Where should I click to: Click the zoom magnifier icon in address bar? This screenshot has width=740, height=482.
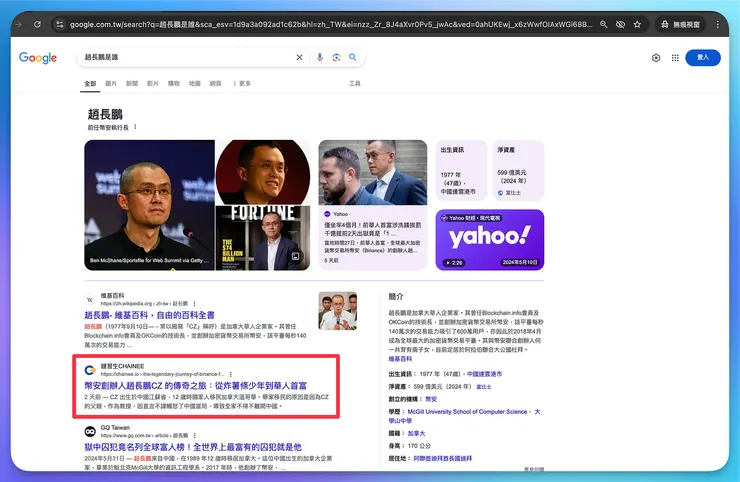point(604,24)
